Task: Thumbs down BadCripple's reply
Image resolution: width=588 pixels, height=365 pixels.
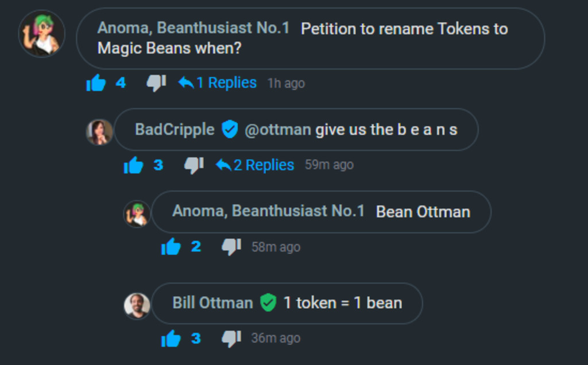Action: (x=194, y=165)
